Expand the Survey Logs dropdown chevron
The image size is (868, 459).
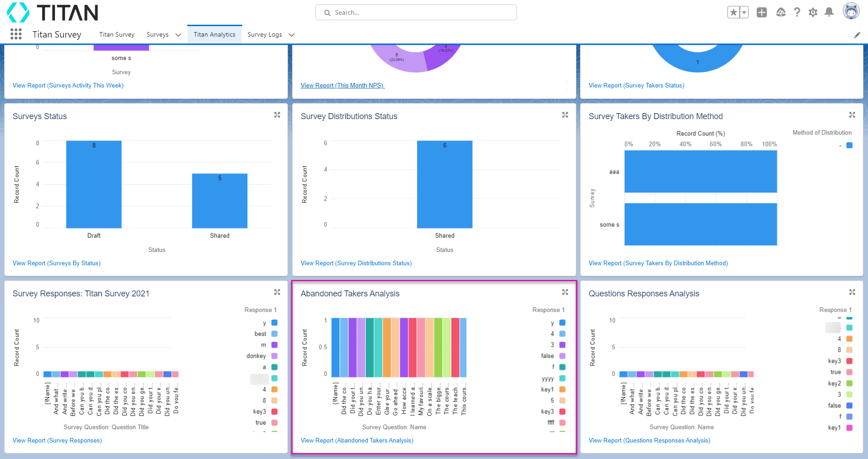[292, 35]
